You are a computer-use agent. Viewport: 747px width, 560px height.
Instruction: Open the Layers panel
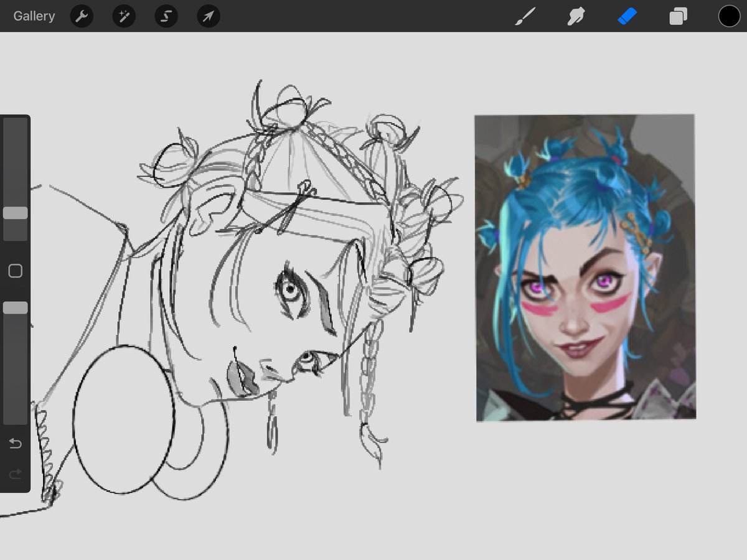pyautogui.click(x=677, y=16)
